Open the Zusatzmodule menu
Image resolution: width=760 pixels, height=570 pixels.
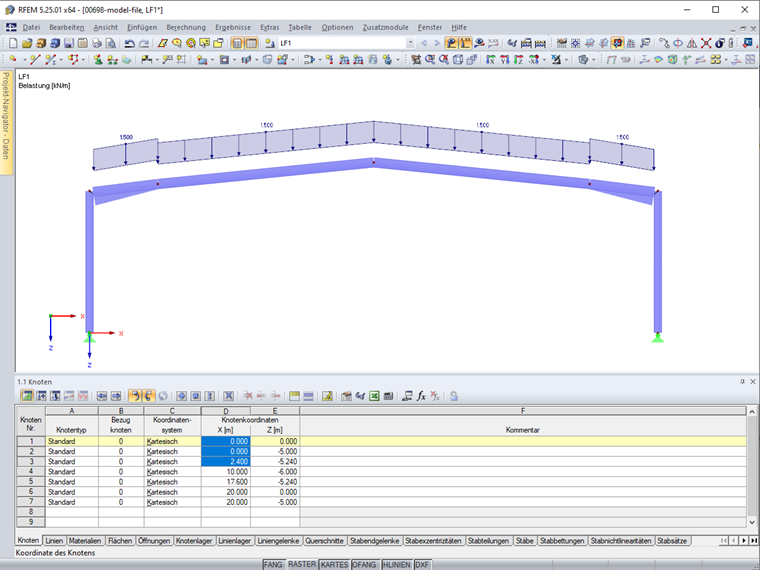tap(385, 28)
